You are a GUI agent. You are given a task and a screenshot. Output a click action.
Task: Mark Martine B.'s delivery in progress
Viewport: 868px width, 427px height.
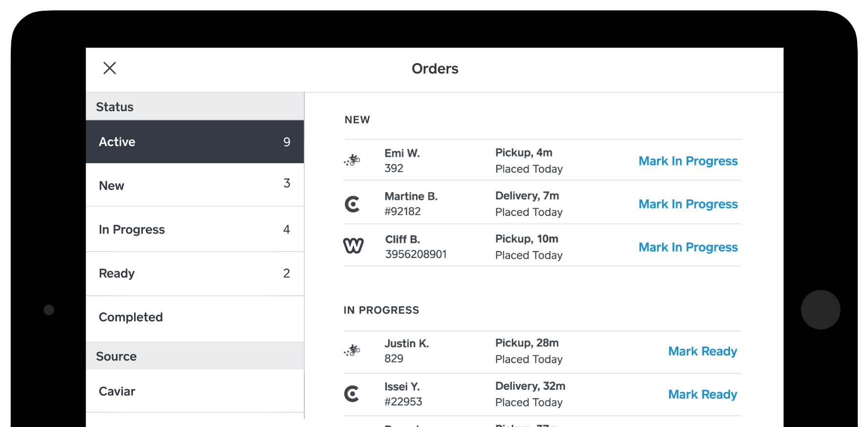point(688,204)
